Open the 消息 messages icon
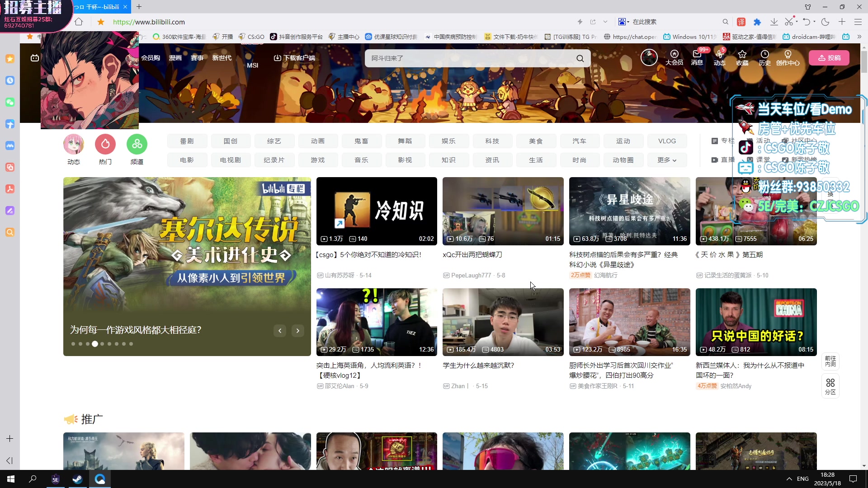Screen dimensions: 868x488 697,54
